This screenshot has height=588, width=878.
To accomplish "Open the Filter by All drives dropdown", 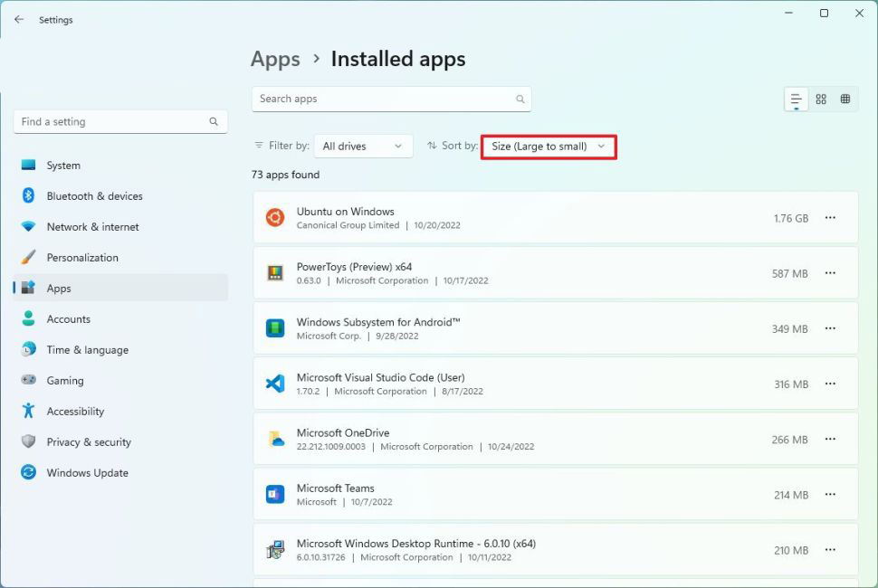I will 362,146.
